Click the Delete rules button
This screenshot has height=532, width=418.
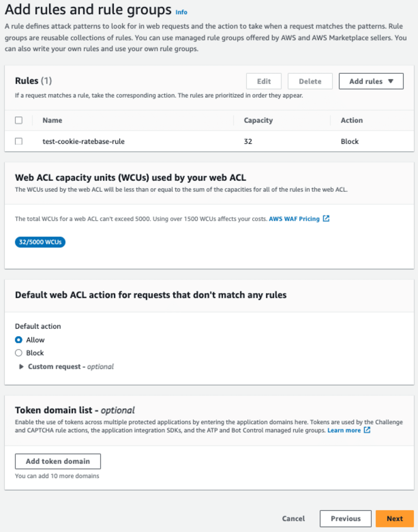point(310,81)
